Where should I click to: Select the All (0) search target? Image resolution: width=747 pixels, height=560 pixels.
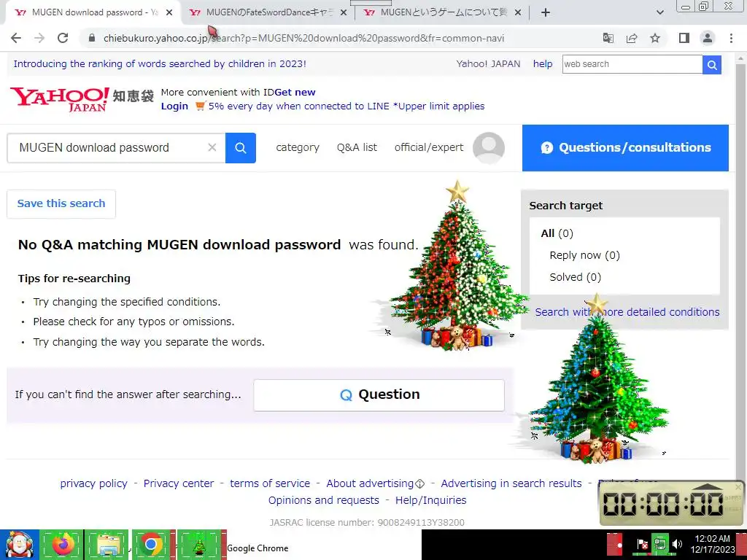557,233
